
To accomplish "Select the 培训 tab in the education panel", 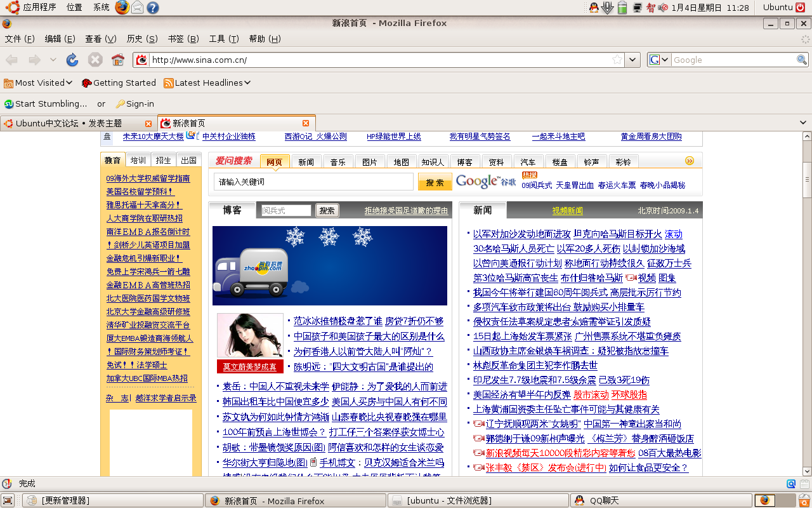I will click(138, 160).
